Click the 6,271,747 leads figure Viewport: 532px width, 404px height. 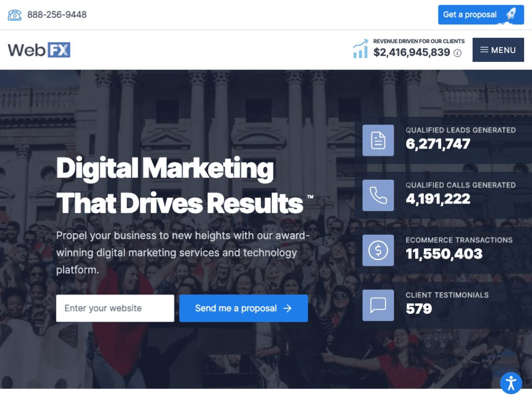(437, 144)
